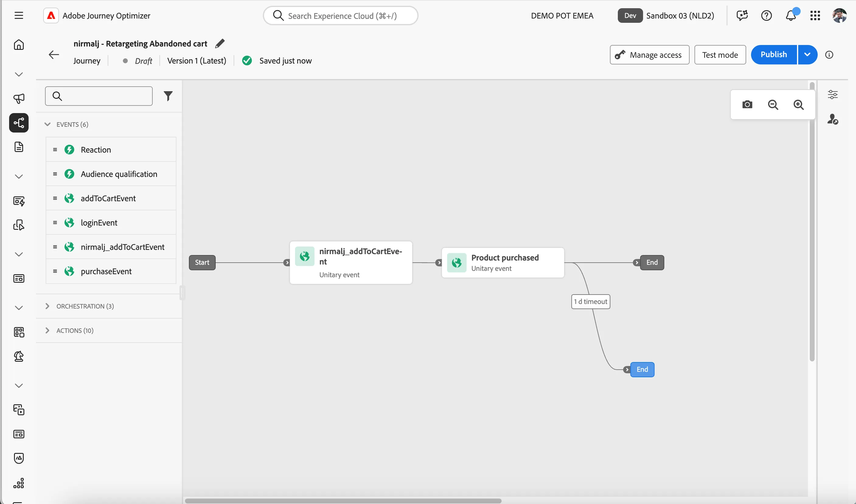Image resolution: width=856 pixels, height=504 pixels.
Task: Open the palette filter funnel icon
Action: [168, 96]
